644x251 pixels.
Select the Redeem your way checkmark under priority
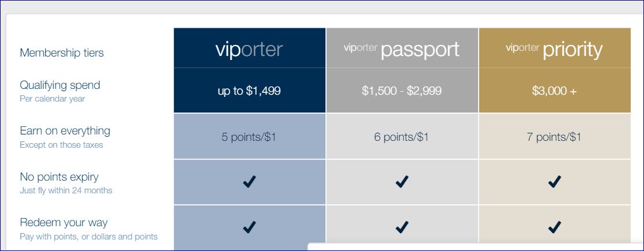click(x=554, y=227)
